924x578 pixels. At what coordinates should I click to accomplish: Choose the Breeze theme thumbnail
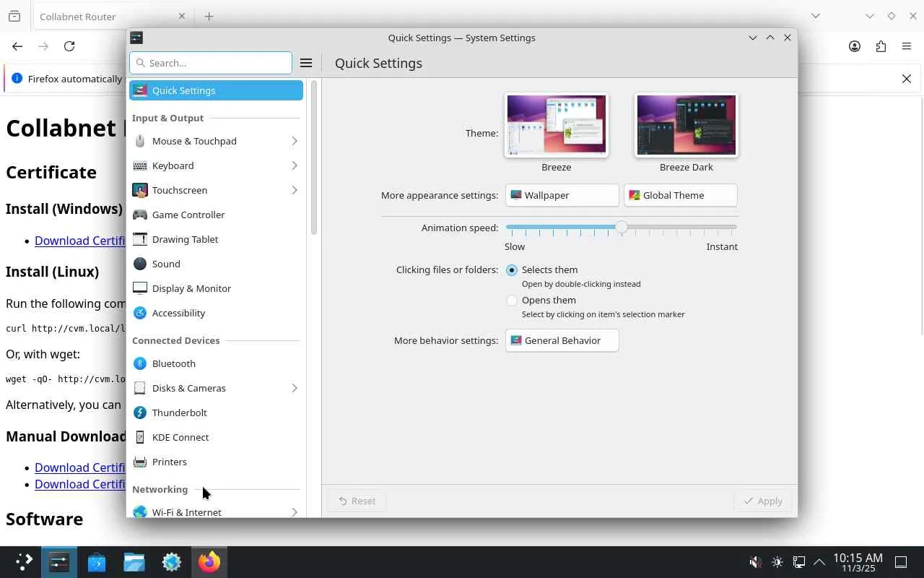coord(557,125)
